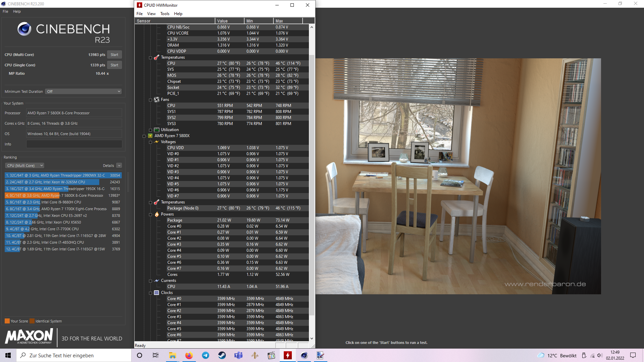
Task: Start the CPU Multi Core test
Action: (114, 55)
